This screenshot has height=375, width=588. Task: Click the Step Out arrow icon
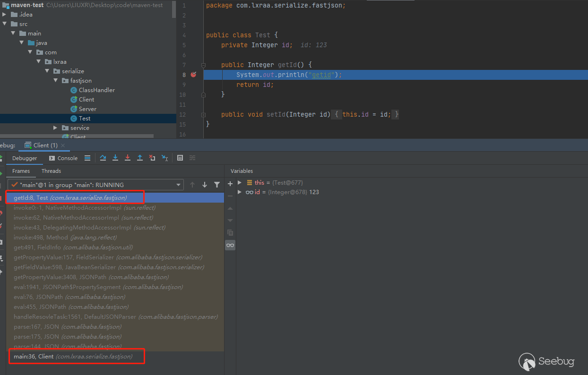click(140, 158)
